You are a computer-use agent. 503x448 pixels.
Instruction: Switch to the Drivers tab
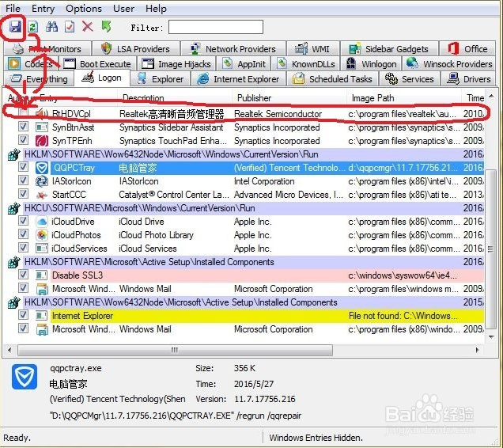tap(469, 79)
